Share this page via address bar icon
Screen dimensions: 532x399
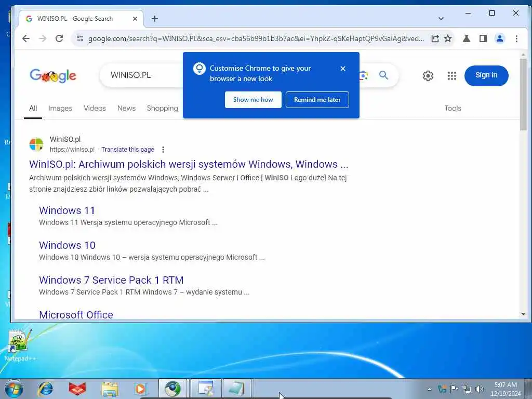click(435, 38)
